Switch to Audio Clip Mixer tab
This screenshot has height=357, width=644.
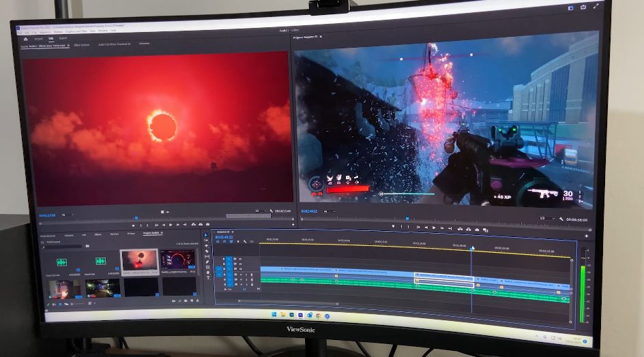pos(114,44)
